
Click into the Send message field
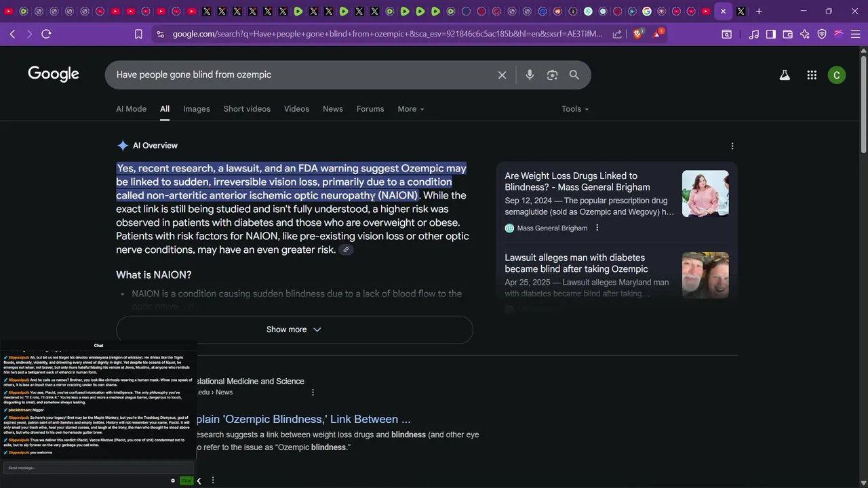click(98, 468)
